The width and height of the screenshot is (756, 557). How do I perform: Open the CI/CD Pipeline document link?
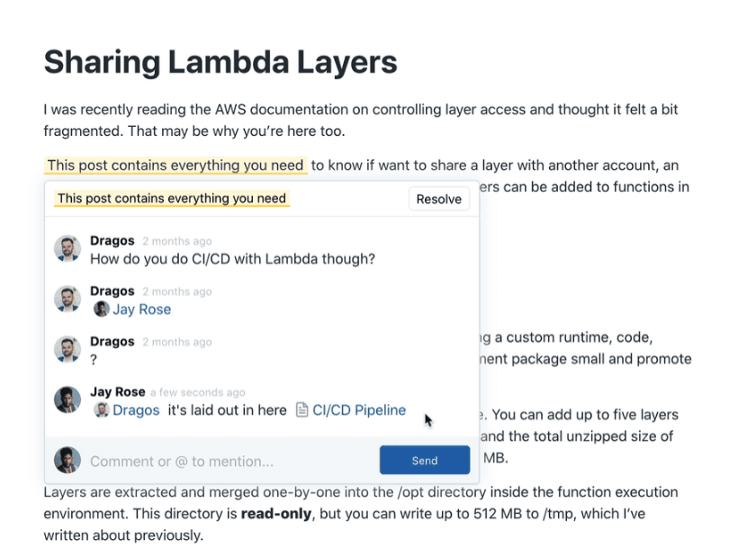(x=358, y=410)
